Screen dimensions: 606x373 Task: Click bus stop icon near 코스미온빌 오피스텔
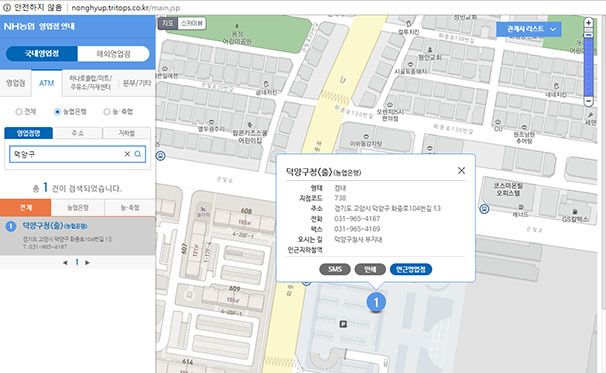pos(484,209)
